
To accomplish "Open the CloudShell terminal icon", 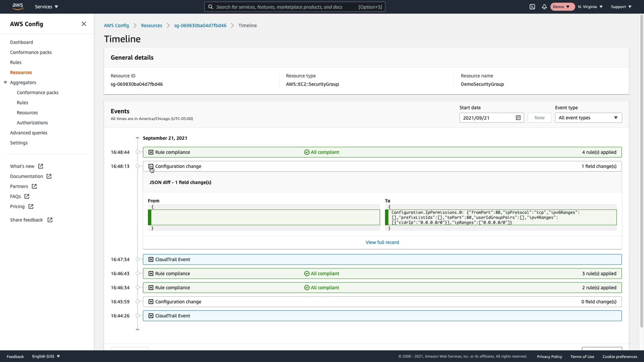I will 532,7.
